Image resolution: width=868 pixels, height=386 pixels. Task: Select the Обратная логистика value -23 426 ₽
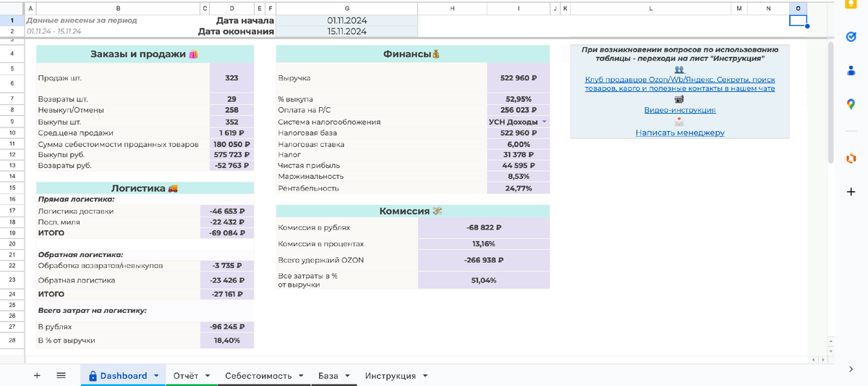coord(227,280)
